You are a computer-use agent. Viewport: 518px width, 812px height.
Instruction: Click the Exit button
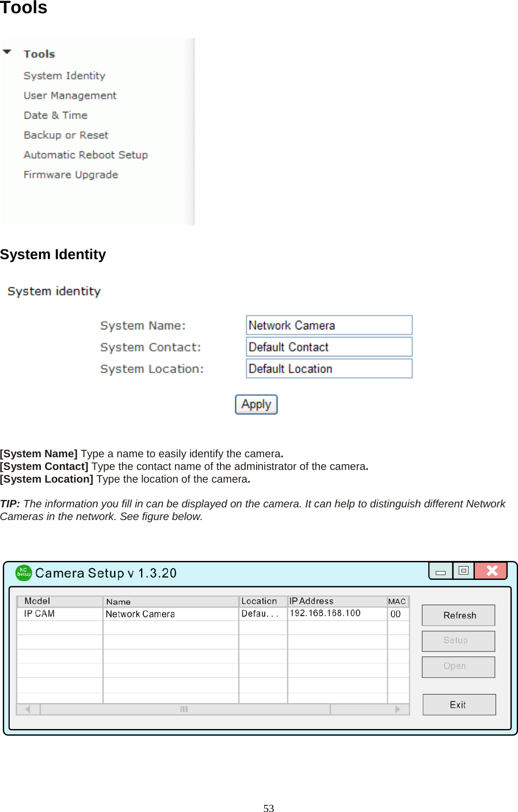[459, 704]
